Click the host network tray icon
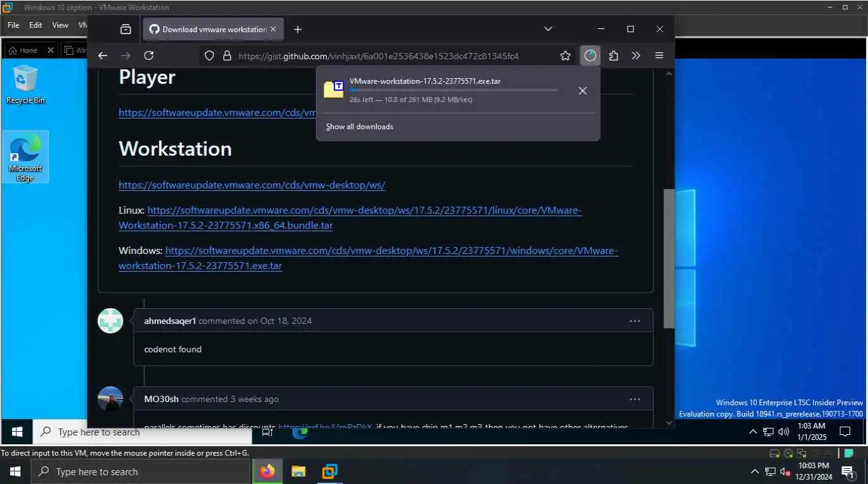868x484 pixels. (x=770, y=471)
